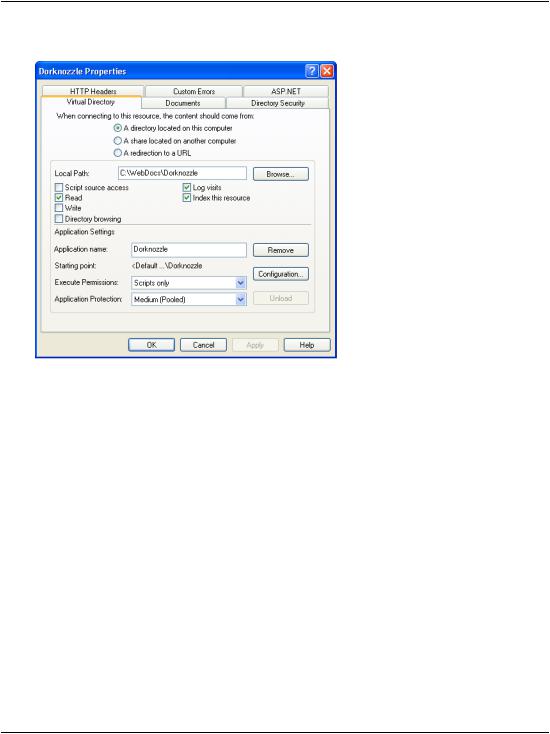Toggle the Log visits checkbox
Image resolution: width=550 pixels, height=734 pixels.
[x=187, y=187]
